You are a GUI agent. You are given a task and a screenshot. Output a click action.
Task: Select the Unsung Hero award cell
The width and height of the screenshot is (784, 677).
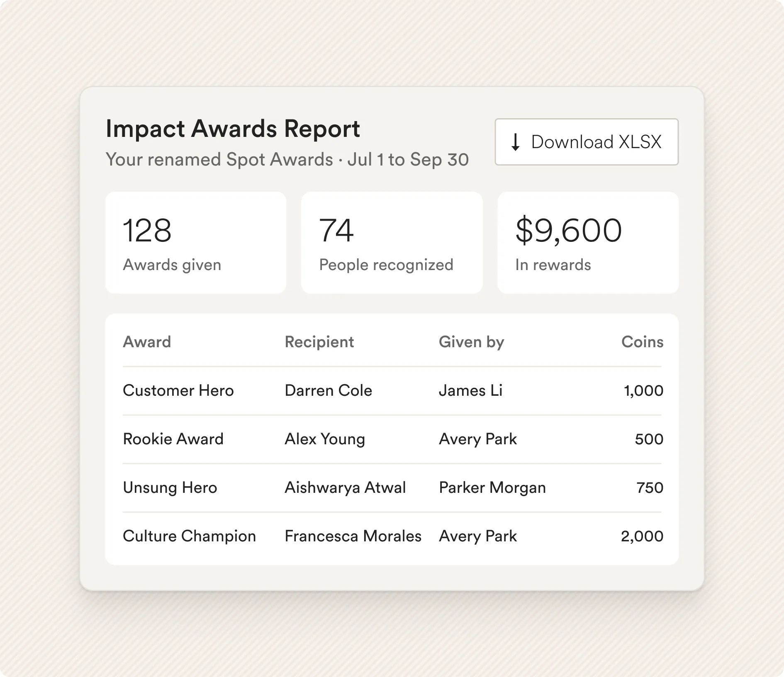170,487
